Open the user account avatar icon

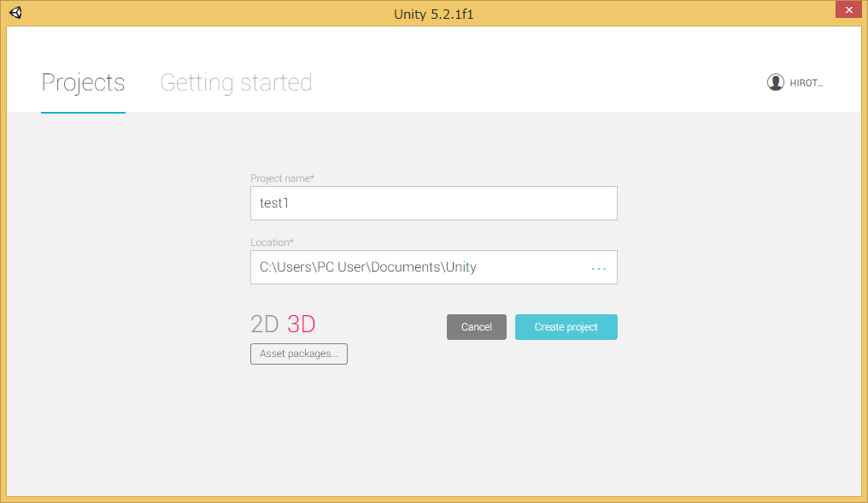[x=775, y=82]
